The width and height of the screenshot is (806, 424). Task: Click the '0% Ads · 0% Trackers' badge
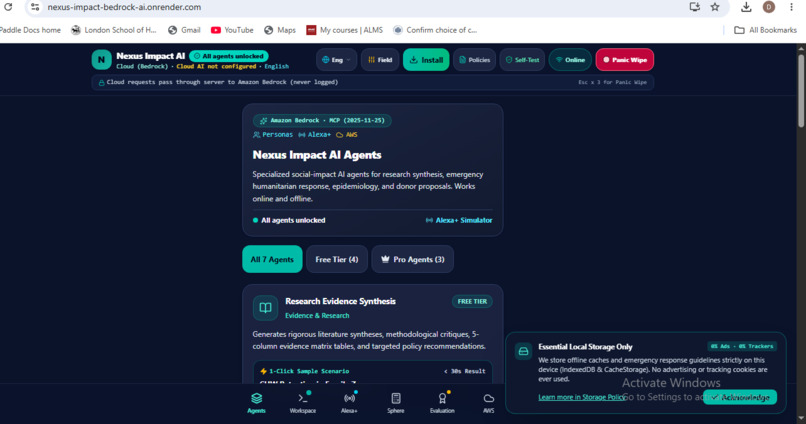coord(742,346)
